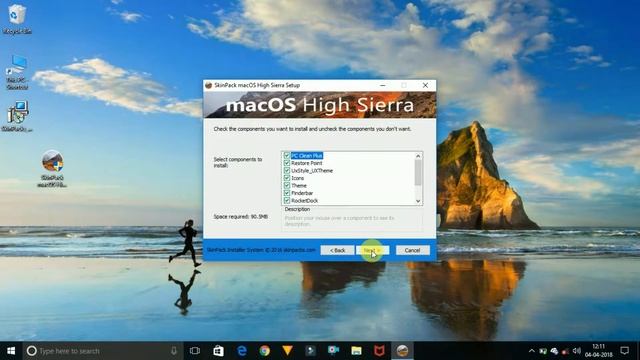
Task: Open the yellow triangle app on taskbar
Action: [287, 351]
